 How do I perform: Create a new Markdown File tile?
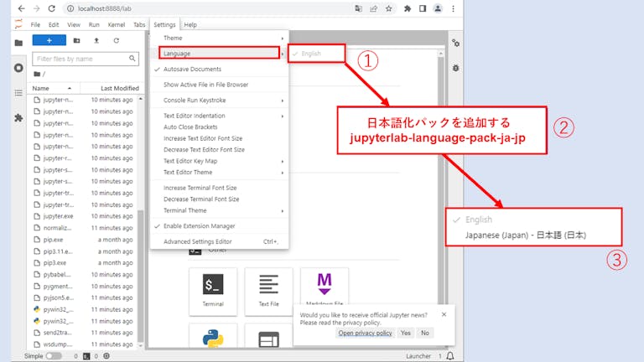pyautogui.click(x=325, y=287)
